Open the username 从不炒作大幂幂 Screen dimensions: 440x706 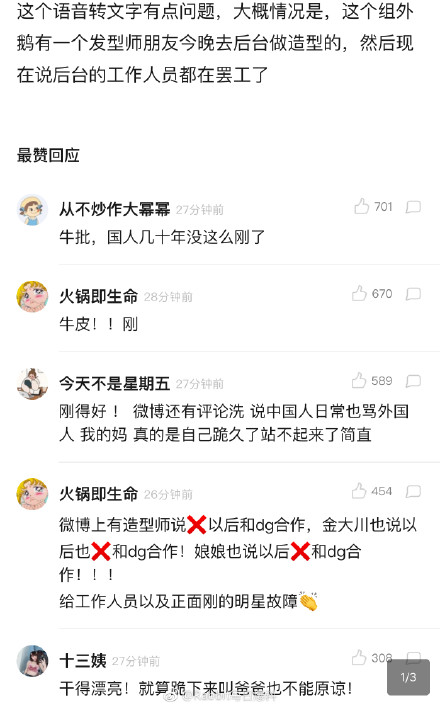click(x=115, y=209)
